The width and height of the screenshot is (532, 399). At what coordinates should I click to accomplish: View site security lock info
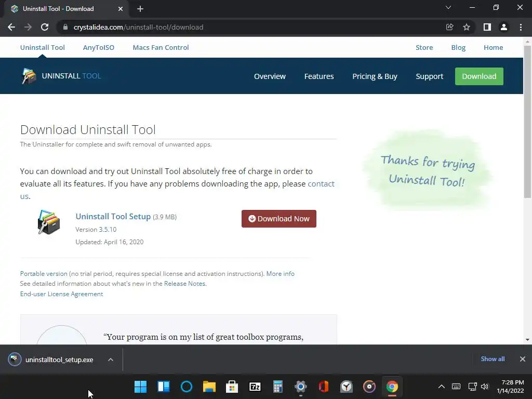[x=65, y=27]
